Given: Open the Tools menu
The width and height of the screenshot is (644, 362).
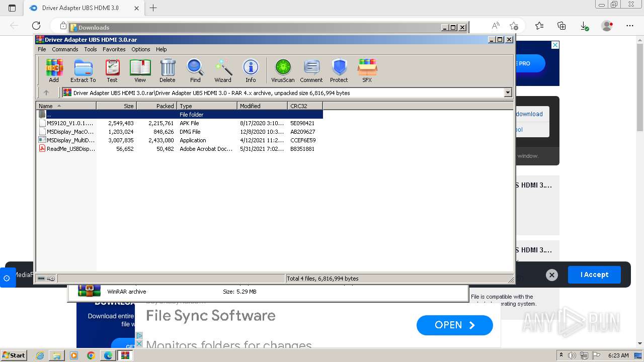Looking at the screenshot, I should pos(91,49).
